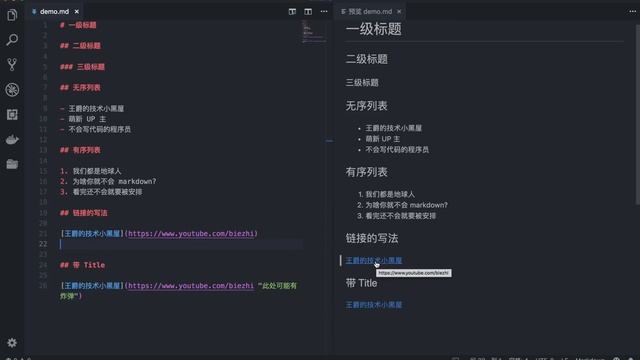Click the 有序列表 heading in preview

pyautogui.click(x=367, y=172)
